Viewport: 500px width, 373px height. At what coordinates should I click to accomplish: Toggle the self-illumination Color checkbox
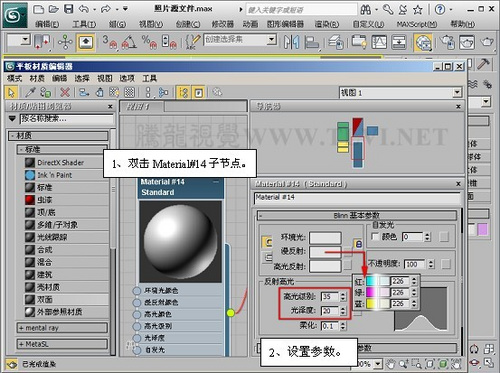(x=375, y=236)
